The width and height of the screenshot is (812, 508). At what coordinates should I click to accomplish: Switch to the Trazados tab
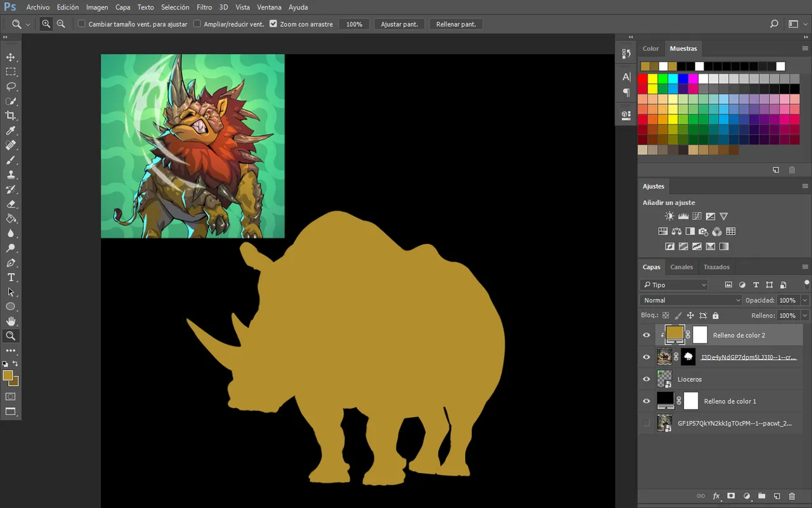coord(717,267)
